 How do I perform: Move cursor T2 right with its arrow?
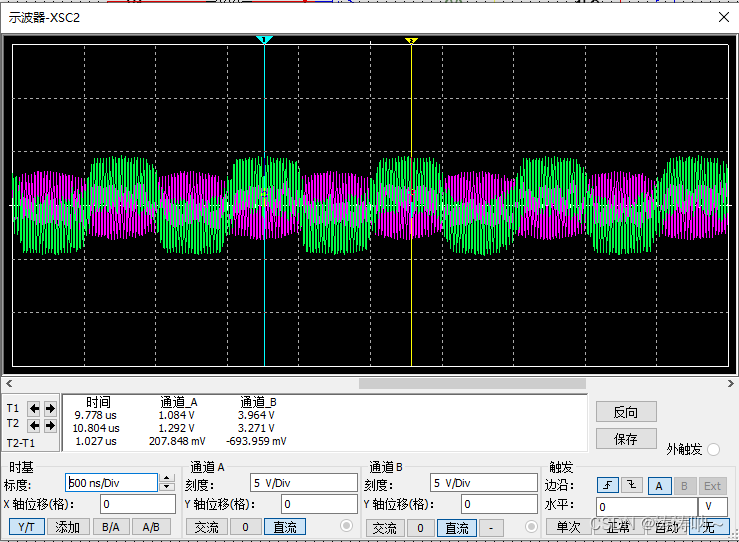(50, 426)
